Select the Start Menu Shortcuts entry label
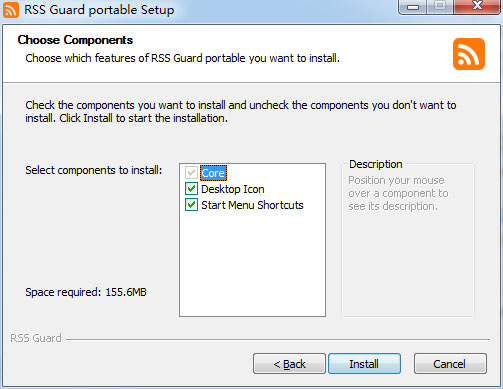Image resolution: width=503 pixels, height=389 pixels. point(252,205)
